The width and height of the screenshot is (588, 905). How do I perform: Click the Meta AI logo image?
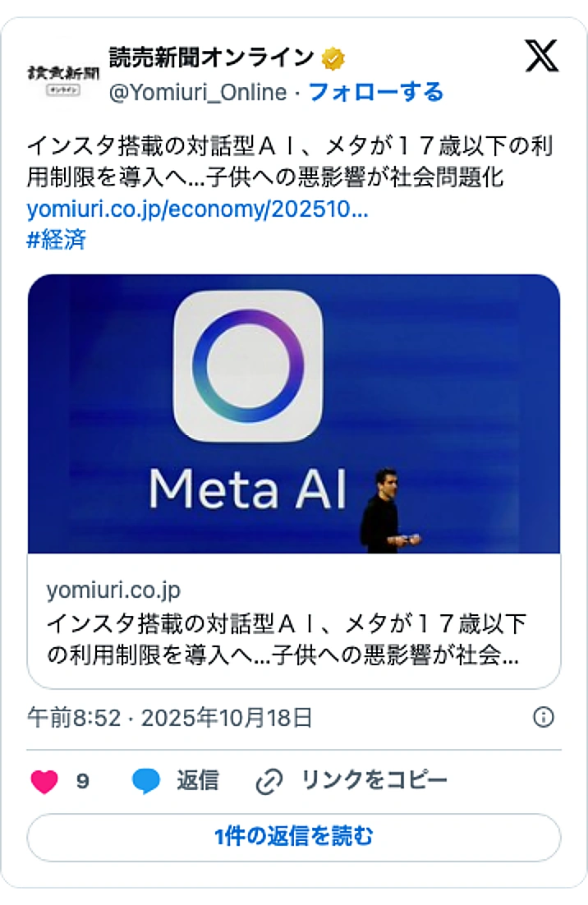(247, 365)
